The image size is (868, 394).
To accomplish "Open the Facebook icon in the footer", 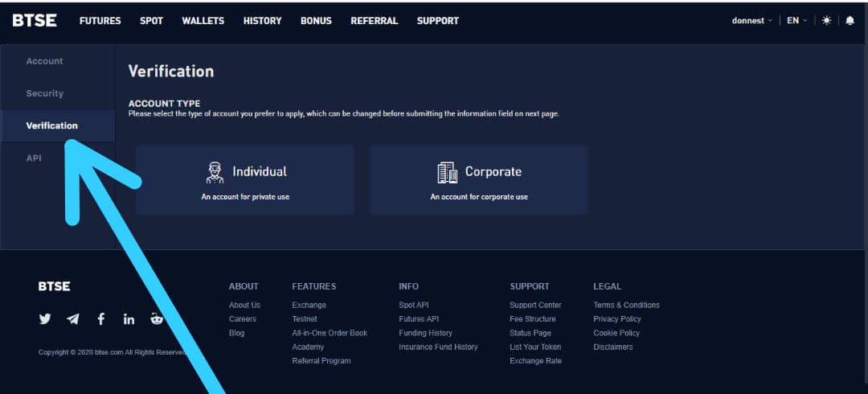I will (x=100, y=318).
